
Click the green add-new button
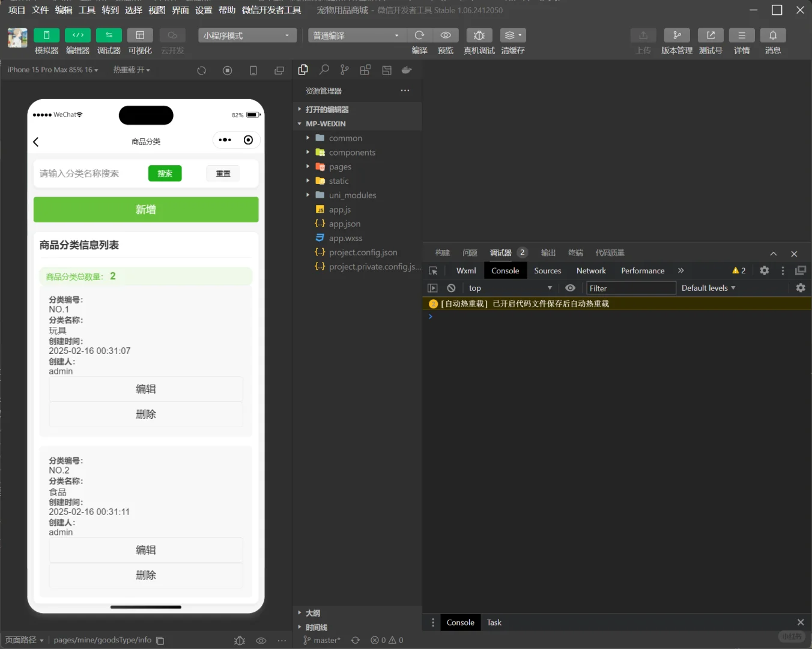click(146, 210)
